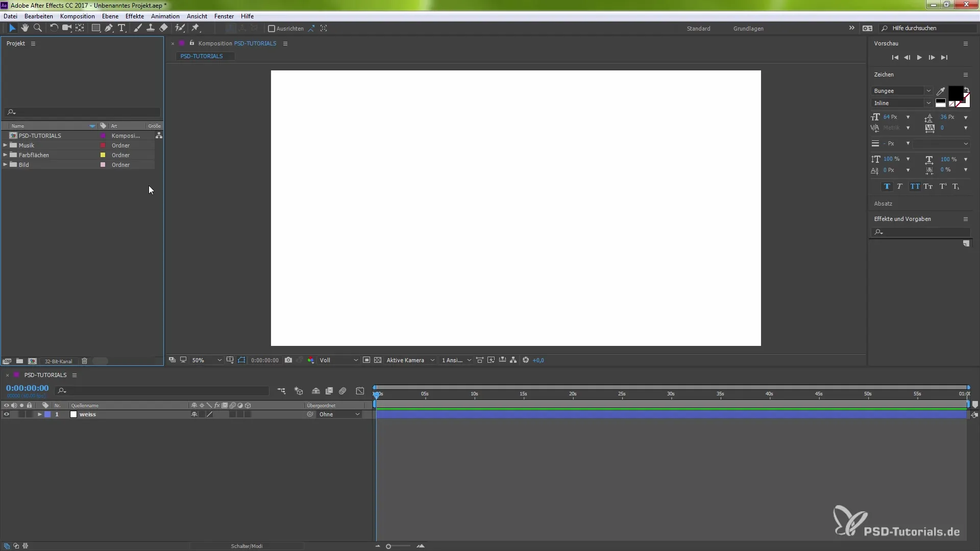Toggle All Caps TT button
980x551 pixels.
click(915, 187)
